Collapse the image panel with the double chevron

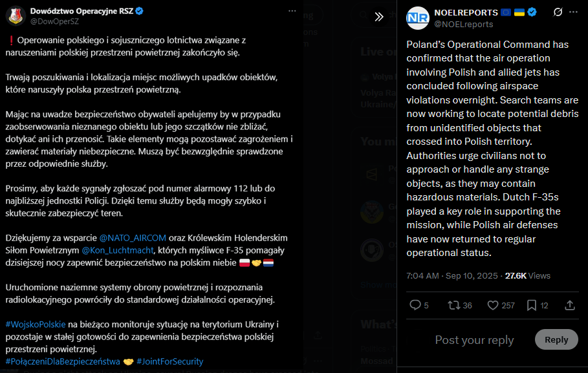click(379, 17)
